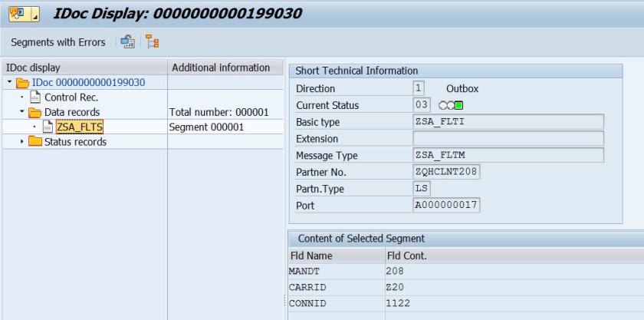Click the Outbox direction label
This screenshot has height=320, width=644.
point(462,89)
